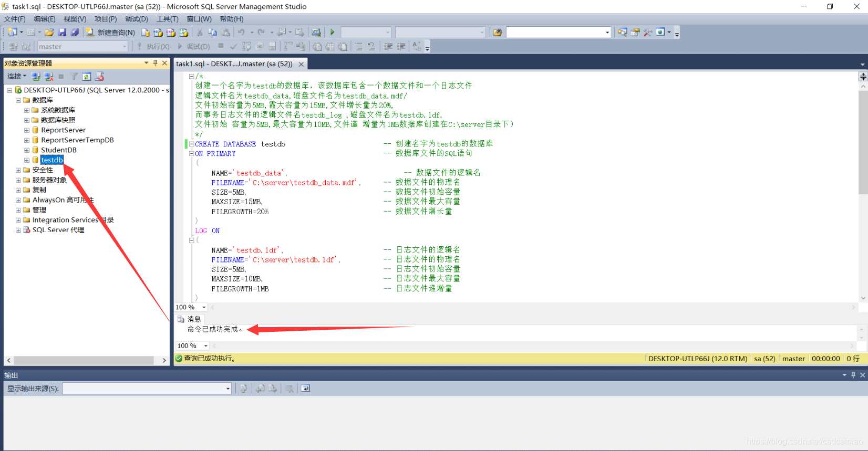Screen dimensions: 868x451
Task: Click the split editor handle above the scrollbar
Action: [x=863, y=77]
